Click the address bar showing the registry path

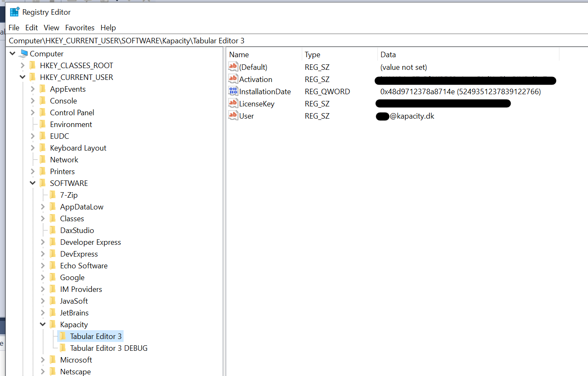pos(168,40)
